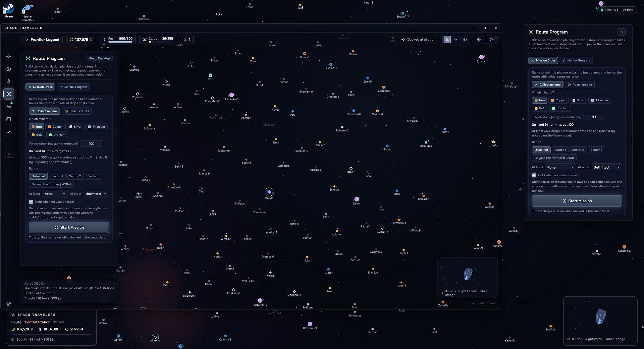This screenshot has height=349, width=644.
Task: Focus the Target stock field in game window
Action: pos(92,143)
